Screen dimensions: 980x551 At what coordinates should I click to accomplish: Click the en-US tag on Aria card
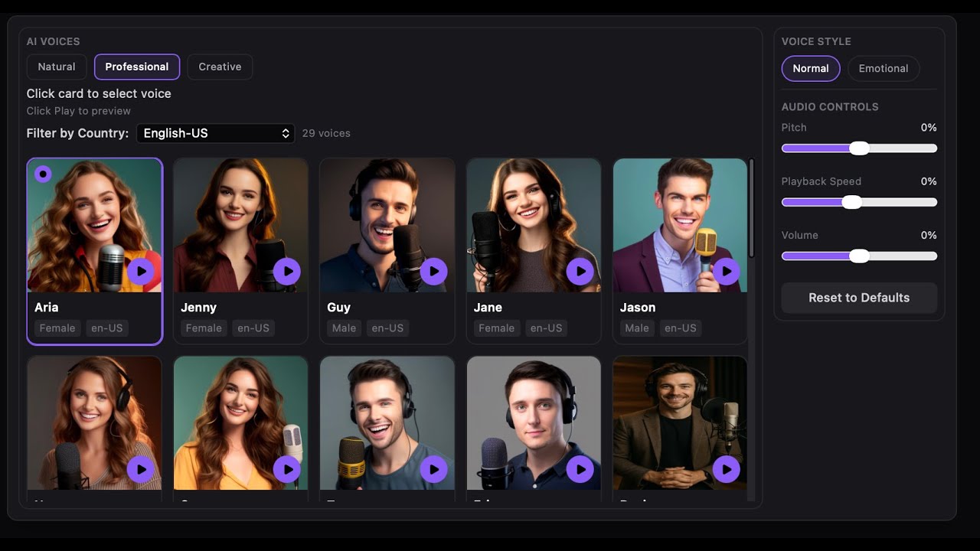click(x=107, y=328)
